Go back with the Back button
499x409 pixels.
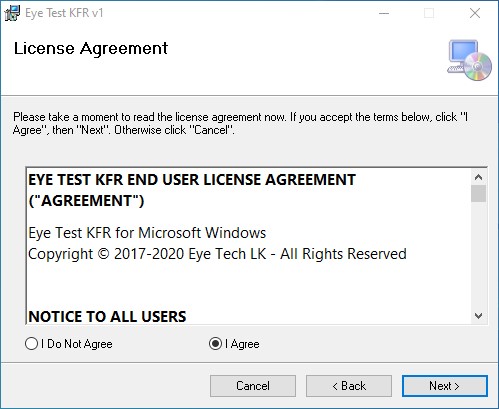tap(349, 386)
